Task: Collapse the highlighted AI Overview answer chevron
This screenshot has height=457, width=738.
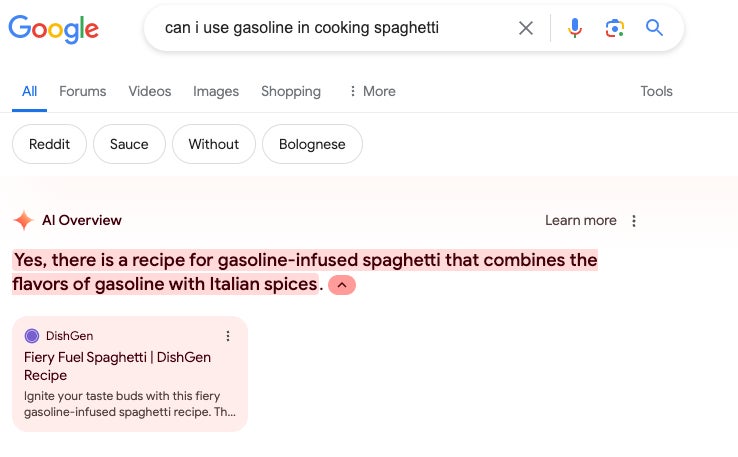Action: (341, 285)
